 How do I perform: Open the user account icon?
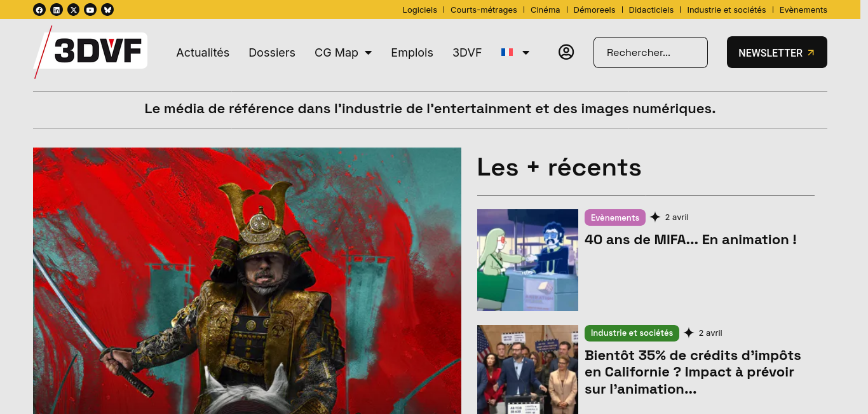566,52
